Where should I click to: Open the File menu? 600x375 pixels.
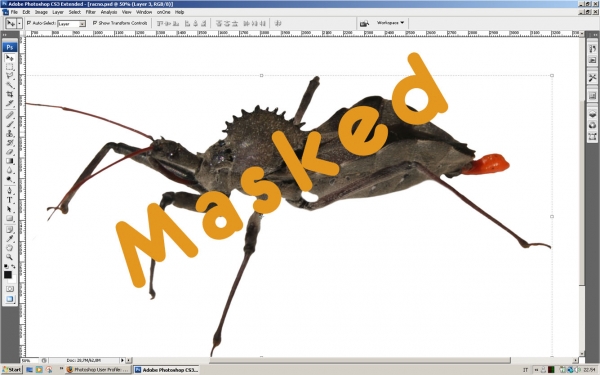click(x=14, y=12)
